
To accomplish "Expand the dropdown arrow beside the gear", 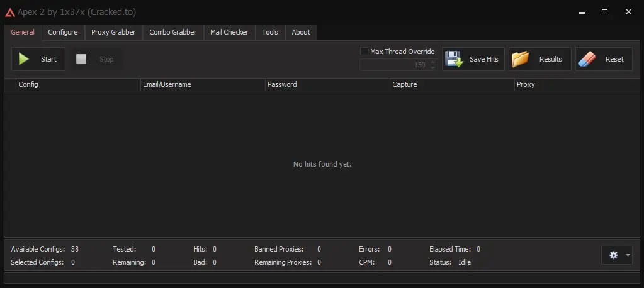I will tap(627, 255).
